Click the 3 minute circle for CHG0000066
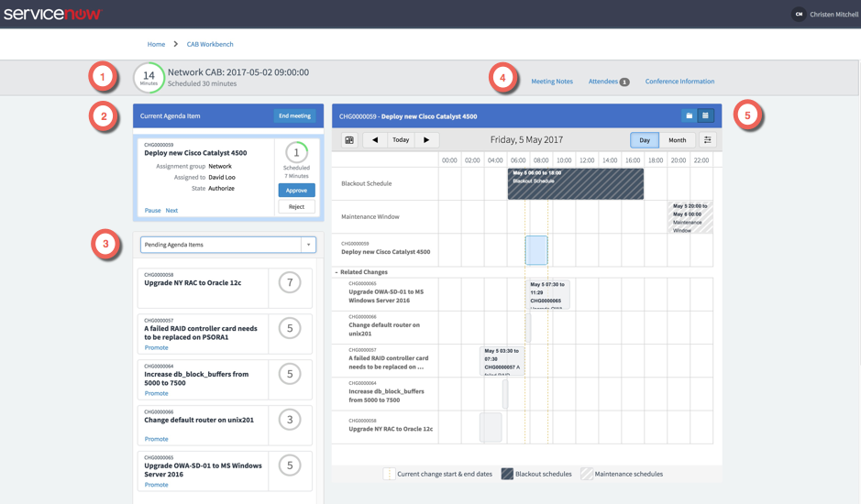 tap(290, 420)
